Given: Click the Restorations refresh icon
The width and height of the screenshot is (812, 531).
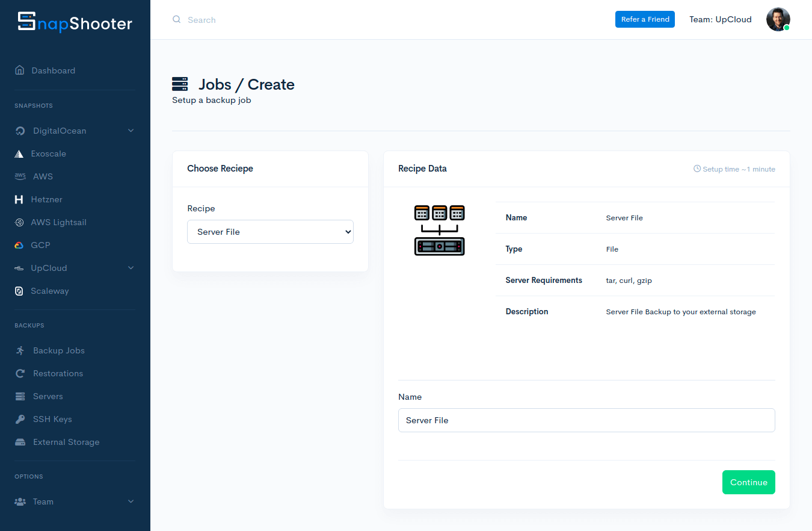Looking at the screenshot, I should point(20,373).
